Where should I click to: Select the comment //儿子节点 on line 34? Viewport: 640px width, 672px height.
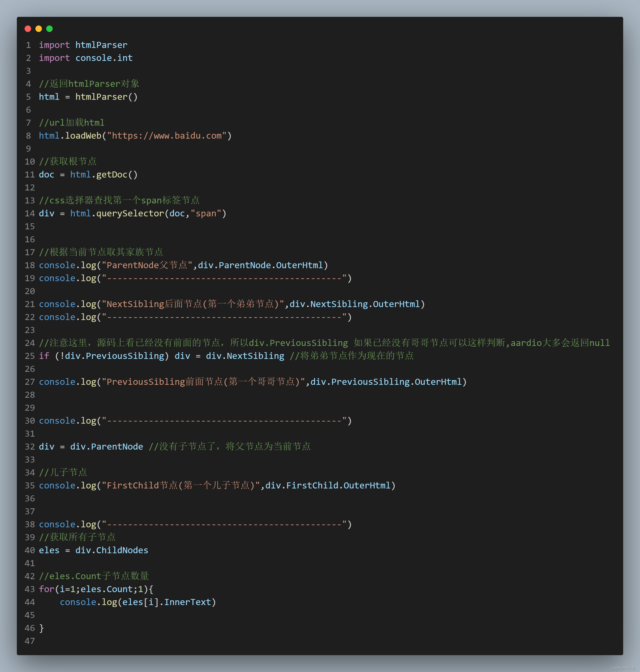[63, 472]
